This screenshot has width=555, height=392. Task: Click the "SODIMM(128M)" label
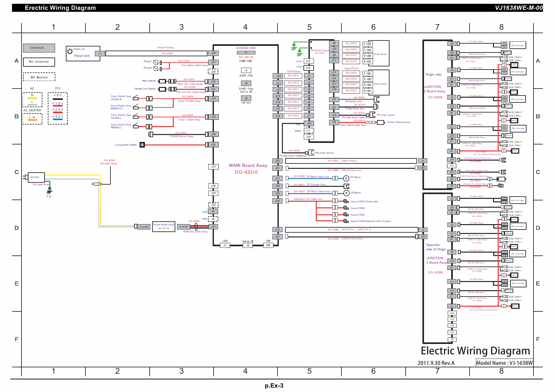click(x=246, y=48)
